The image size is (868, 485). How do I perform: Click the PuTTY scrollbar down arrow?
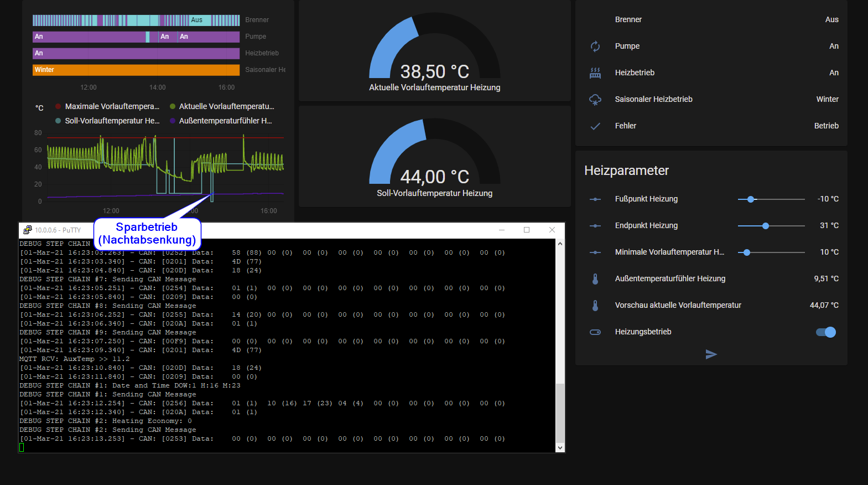click(x=560, y=448)
